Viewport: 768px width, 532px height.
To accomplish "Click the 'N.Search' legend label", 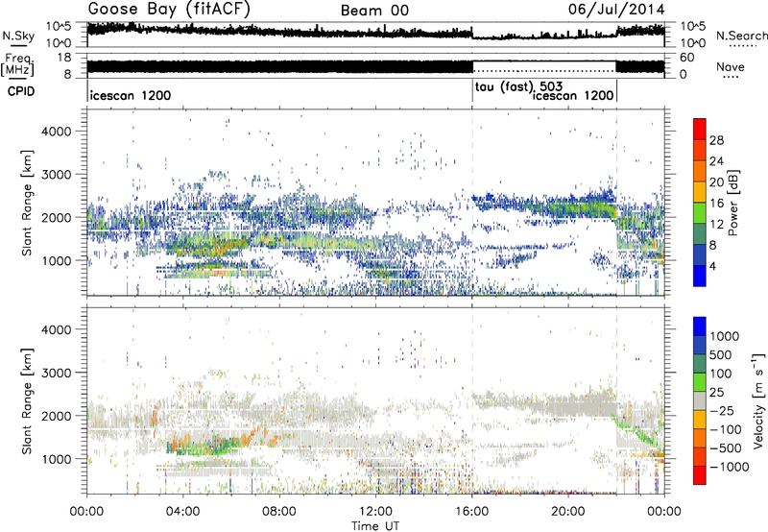I will [741, 36].
